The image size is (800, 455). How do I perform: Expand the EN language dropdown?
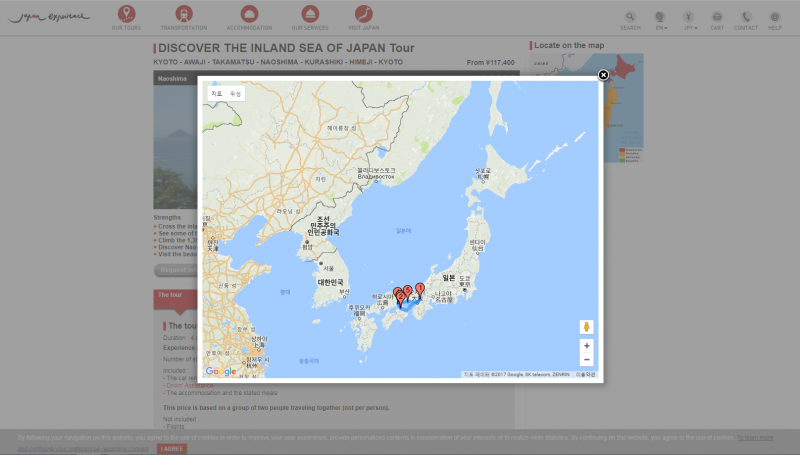click(x=660, y=18)
